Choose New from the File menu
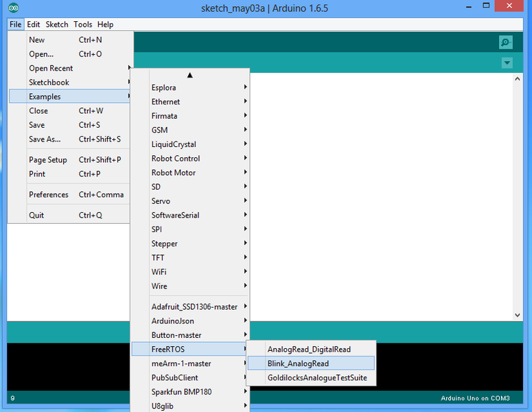The height and width of the screenshot is (412, 532). click(69, 40)
